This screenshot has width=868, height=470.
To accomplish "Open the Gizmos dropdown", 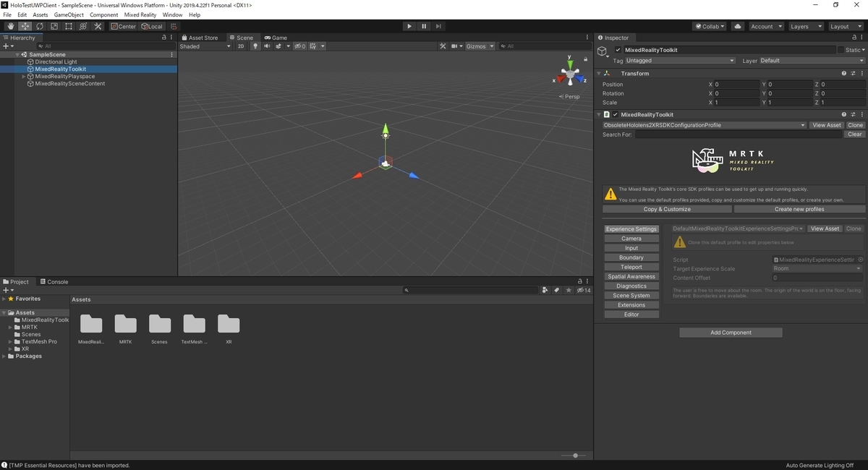I will (480, 46).
